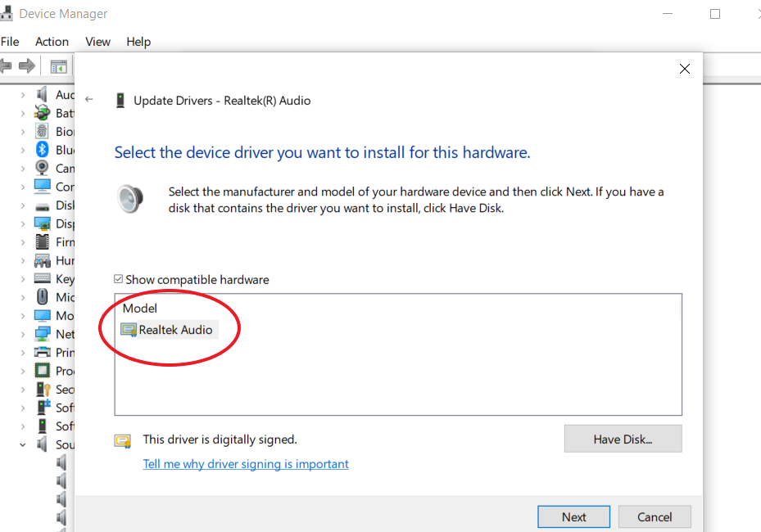Viewport: 761px width, 532px height.
Task: Select the Bluetooth category icon in Device Manager
Action: [43, 149]
